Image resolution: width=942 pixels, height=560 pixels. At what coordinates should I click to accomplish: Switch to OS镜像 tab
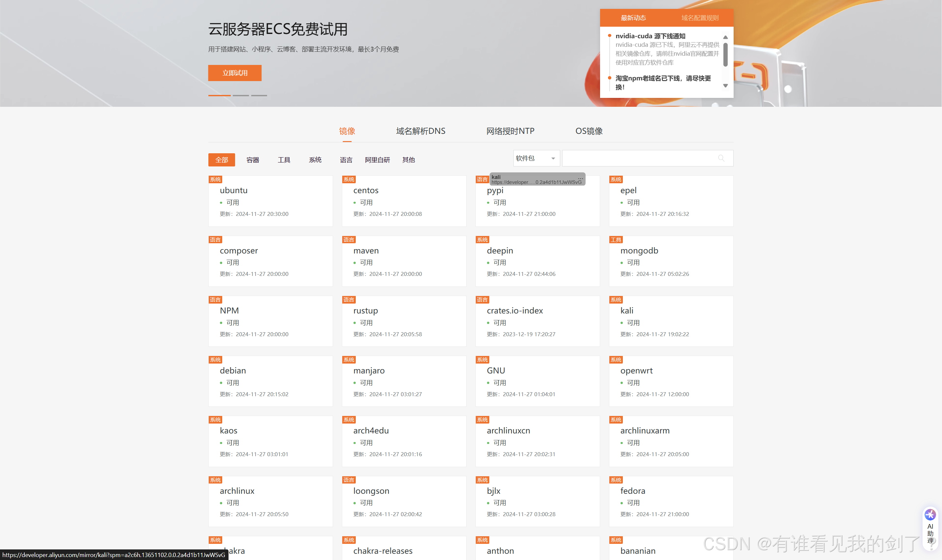(589, 131)
